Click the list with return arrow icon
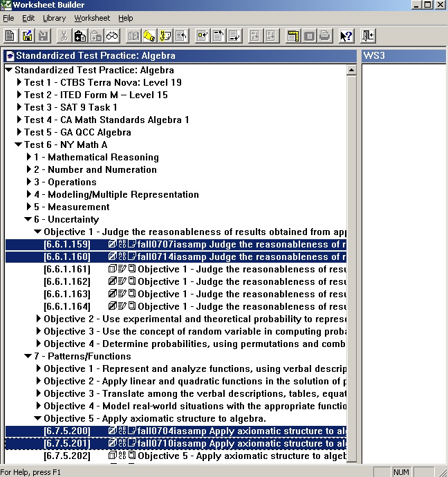 (x=182, y=36)
